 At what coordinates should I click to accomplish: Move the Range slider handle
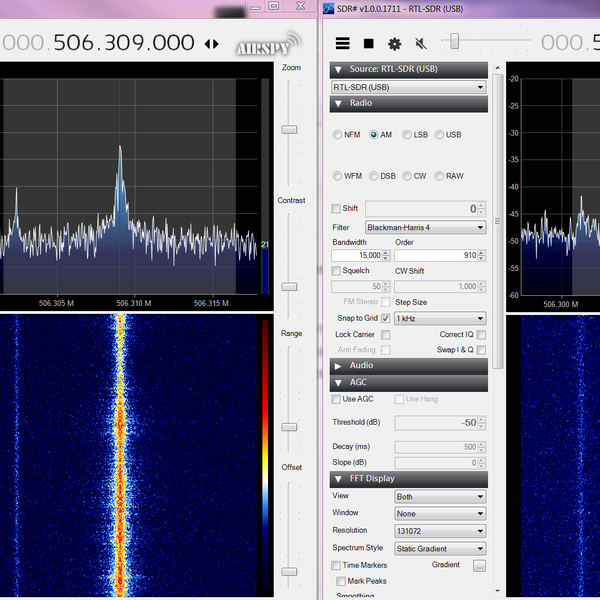(x=289, y=427)
